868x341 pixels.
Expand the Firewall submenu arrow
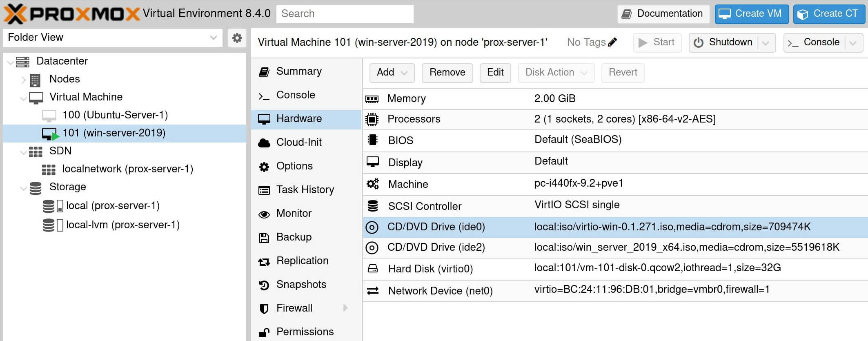(345, 308)
